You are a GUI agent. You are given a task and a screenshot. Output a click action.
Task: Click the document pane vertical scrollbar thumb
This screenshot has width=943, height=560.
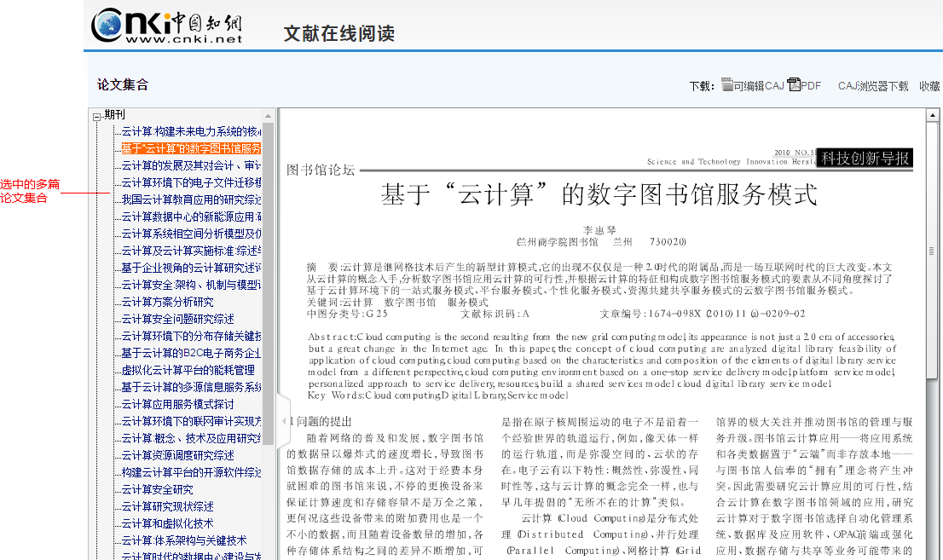[x=932, y=251]
